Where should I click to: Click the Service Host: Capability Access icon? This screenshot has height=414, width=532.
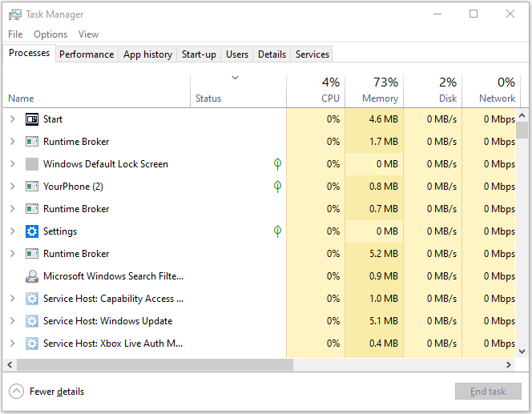32,299
